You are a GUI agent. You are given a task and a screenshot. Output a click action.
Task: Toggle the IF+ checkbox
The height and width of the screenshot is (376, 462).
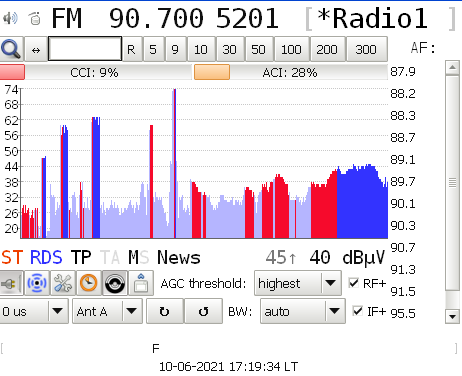358,311
